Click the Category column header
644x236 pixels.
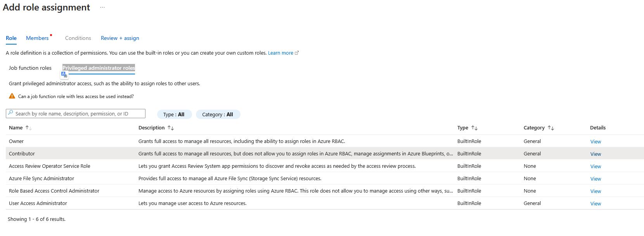534,127
